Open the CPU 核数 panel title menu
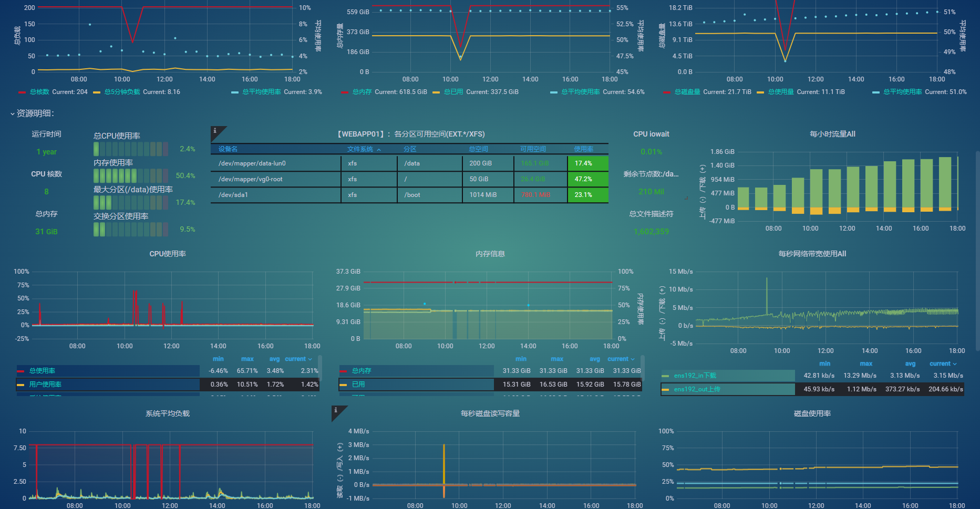Image resolution: width=980 pixels, height=509 pixels. 46,174
